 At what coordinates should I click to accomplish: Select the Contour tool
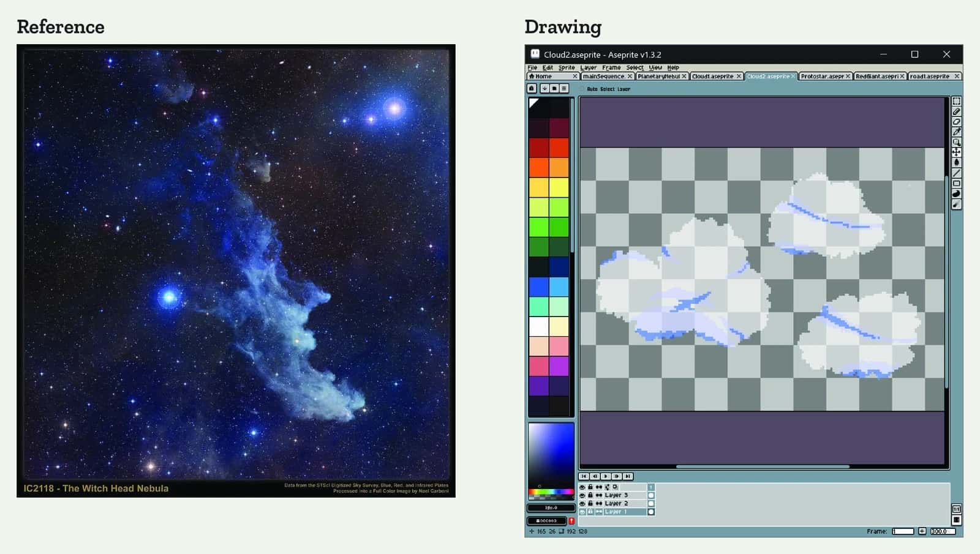point(956,194)
